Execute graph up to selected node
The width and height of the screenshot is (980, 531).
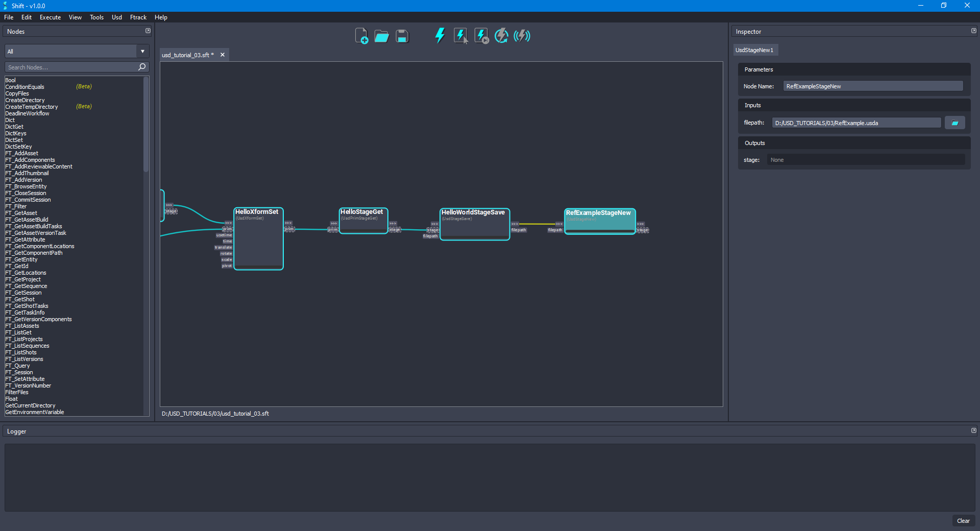(x=481, y=36)
